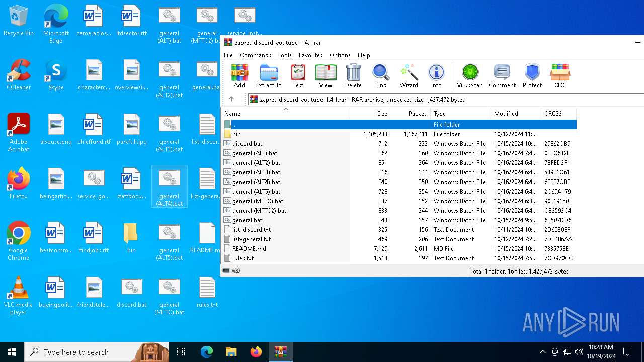Select Microsoft Edge desktop shortcut

(x=56, y=24)
